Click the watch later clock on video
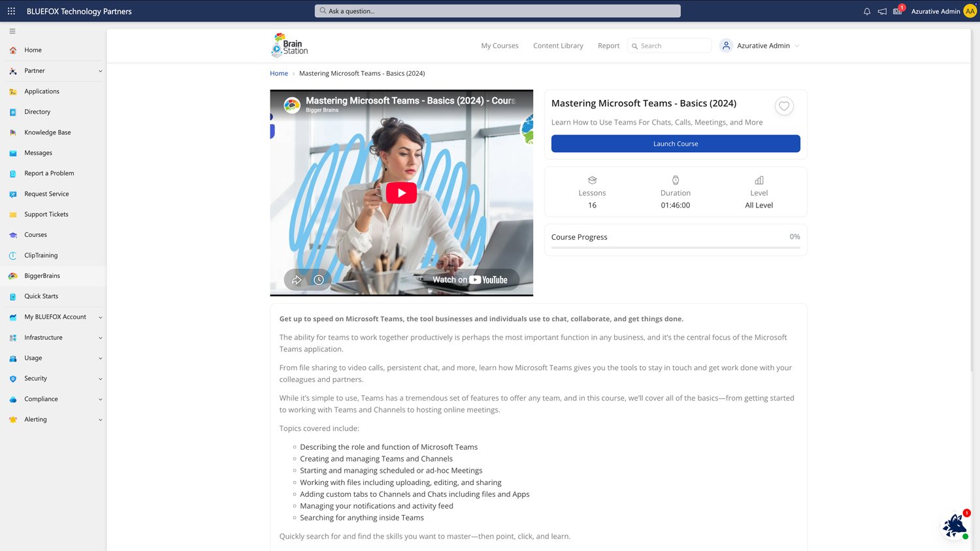Viewport: 980px width, 551px height. [x=319, y=280]
